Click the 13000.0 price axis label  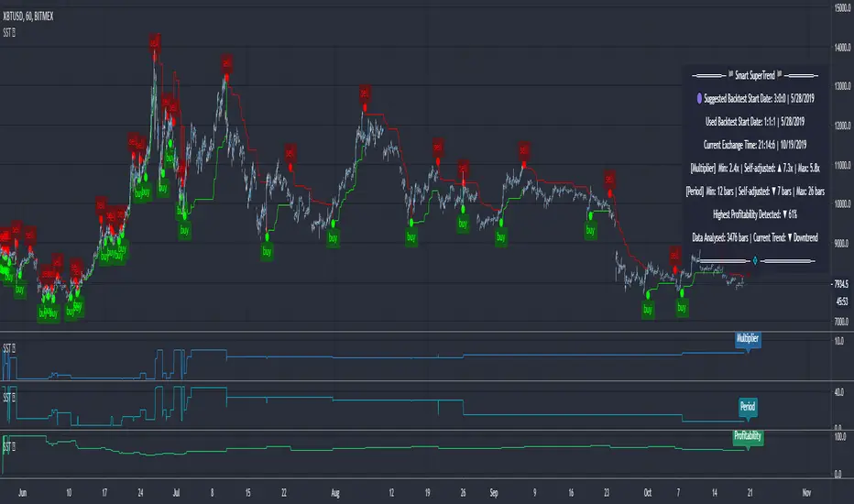(842, 86)
